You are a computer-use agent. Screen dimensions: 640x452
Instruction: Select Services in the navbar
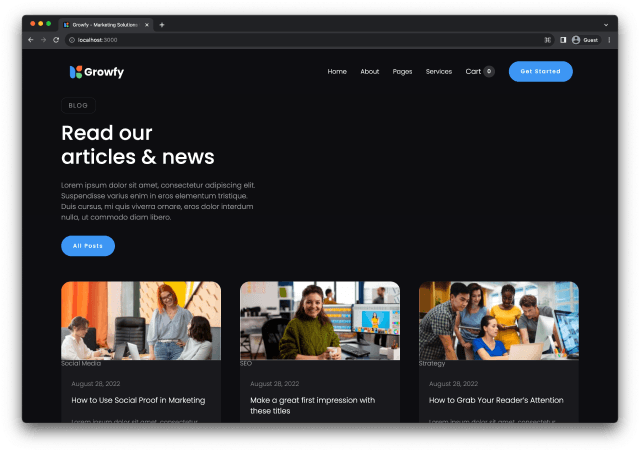pos(439,72)
